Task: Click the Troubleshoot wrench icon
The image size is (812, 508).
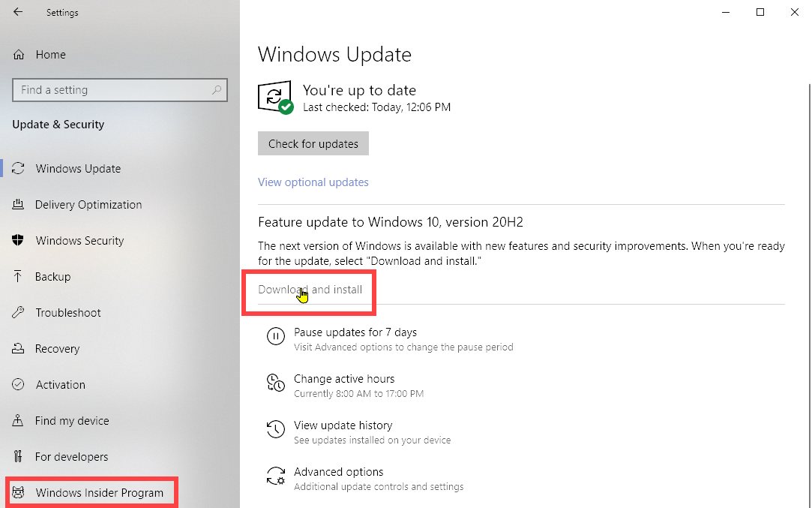Action: (18, 312)
